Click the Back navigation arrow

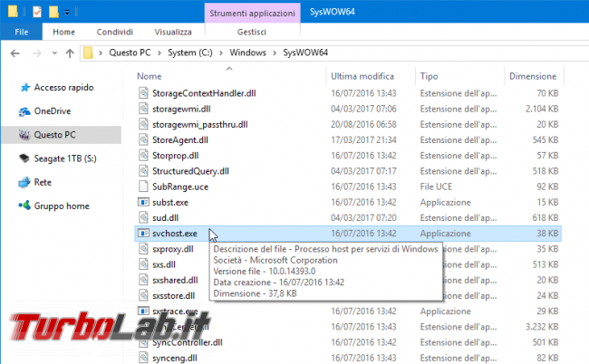click(x=15, y=53)
